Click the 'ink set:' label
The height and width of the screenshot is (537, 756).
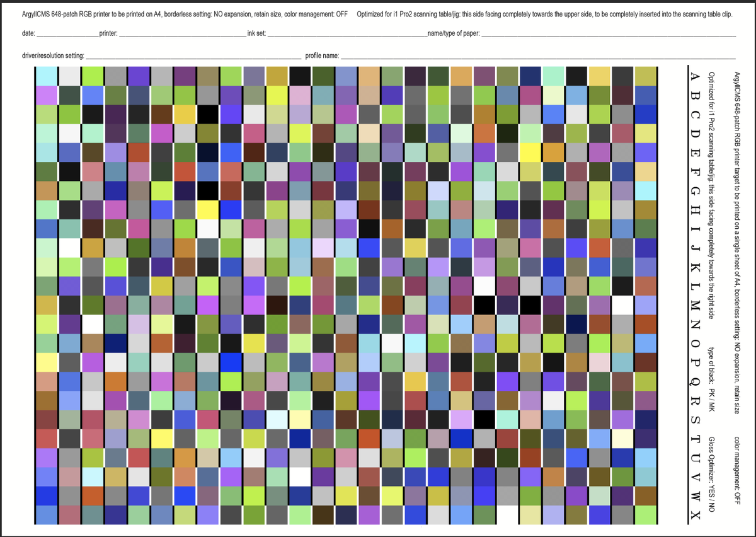[258, 32]
